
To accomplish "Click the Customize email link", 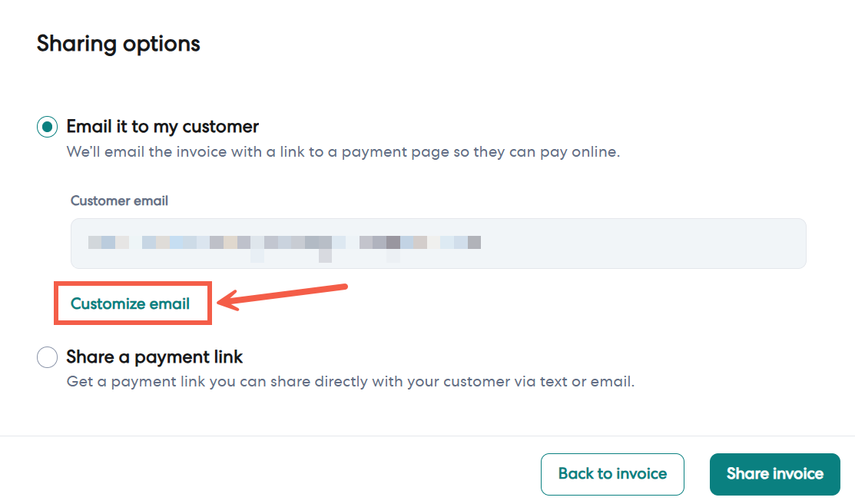I will click(130, 303).
